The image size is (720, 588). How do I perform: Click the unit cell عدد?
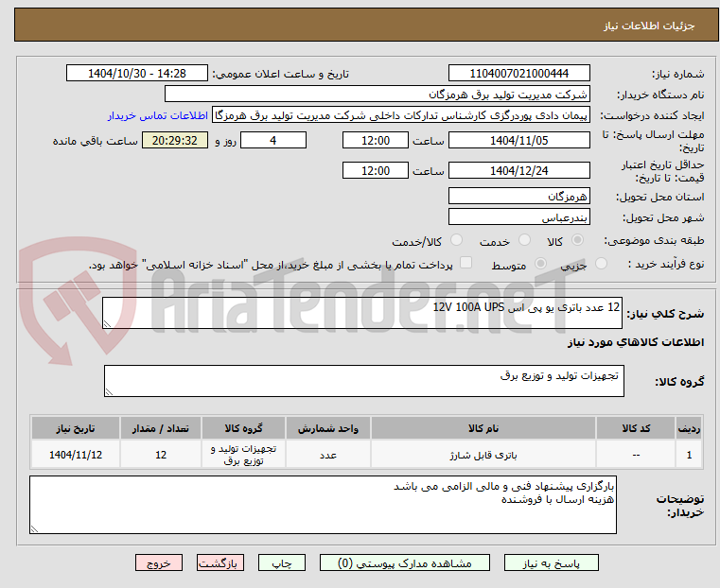pos(328,455)
